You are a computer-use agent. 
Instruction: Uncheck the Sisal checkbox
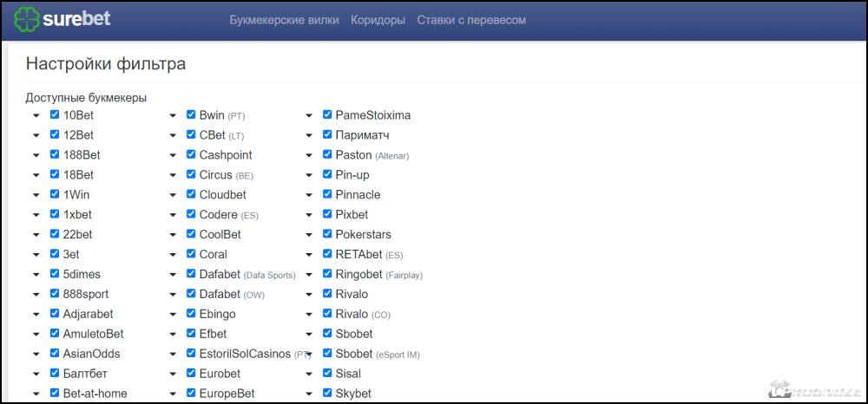326,373
